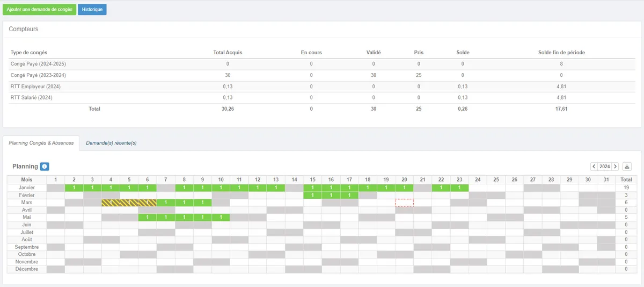Open the Historique button
Viewport: 644px width, 287px height.
pos(92,10)
